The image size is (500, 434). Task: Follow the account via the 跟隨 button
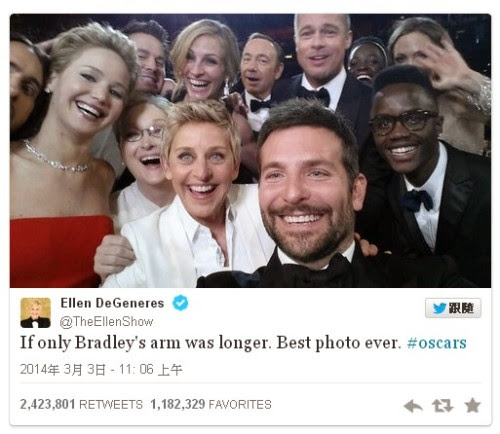coord(453,308)
